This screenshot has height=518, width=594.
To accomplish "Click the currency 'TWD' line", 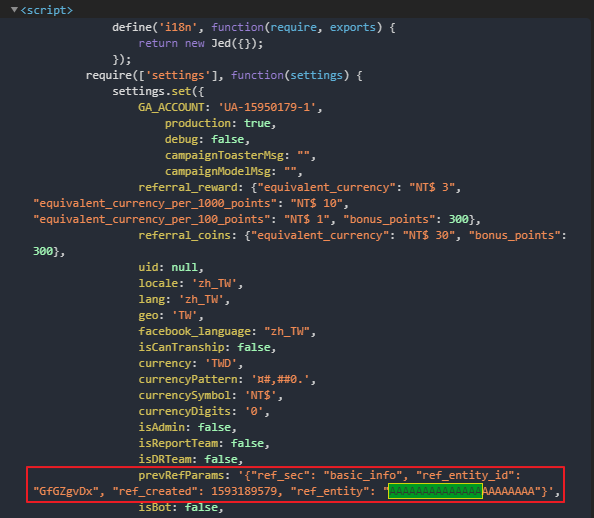I will tap(191, 363).
